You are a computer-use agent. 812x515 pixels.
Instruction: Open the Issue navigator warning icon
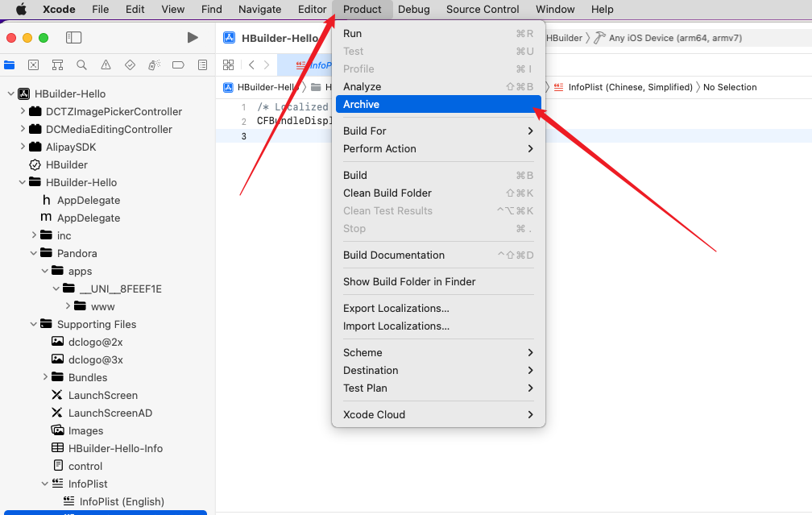tap(106, 65)
